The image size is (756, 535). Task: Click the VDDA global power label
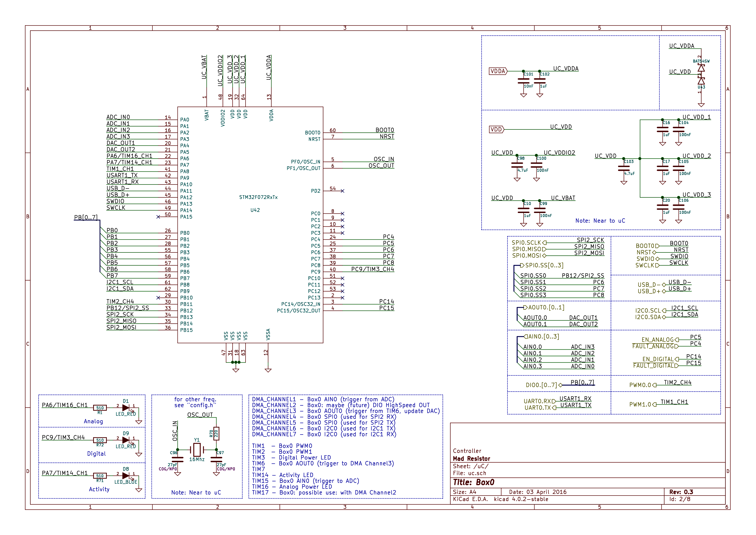[498, 71]
